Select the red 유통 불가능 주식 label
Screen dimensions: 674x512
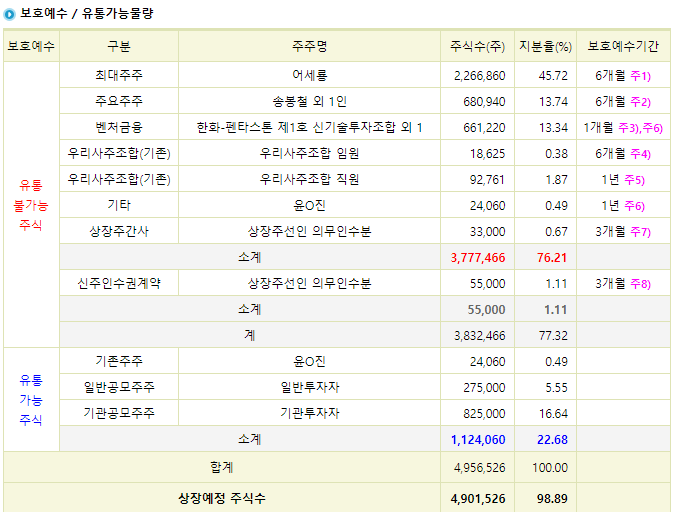[x=31, y=205]
